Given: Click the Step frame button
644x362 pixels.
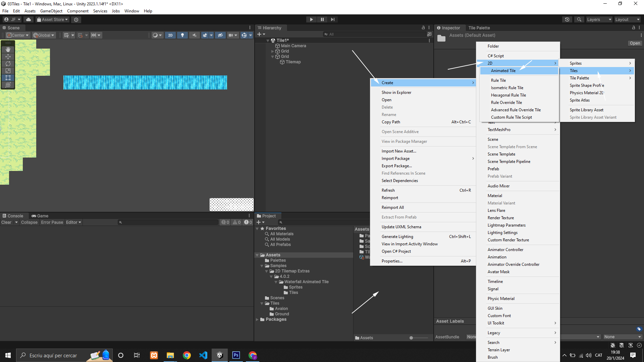Looking at the screenshot, I should 332,19.
